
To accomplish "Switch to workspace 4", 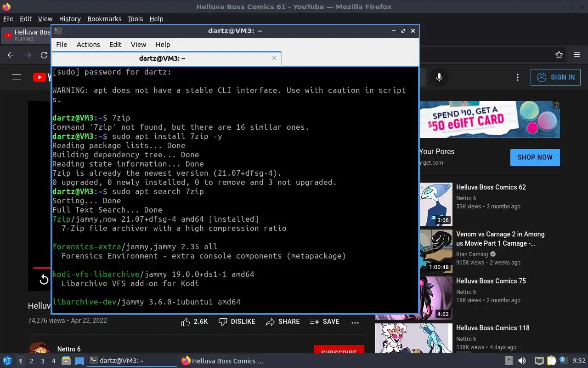I will point(53,361).
